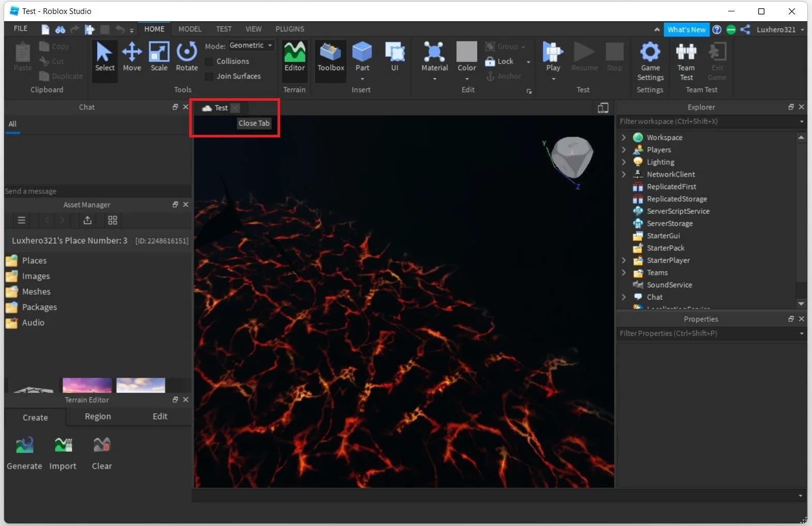Switch to the MODEL ribbon tab
This screenshot has width=812, height=526.
pos(190,29)
